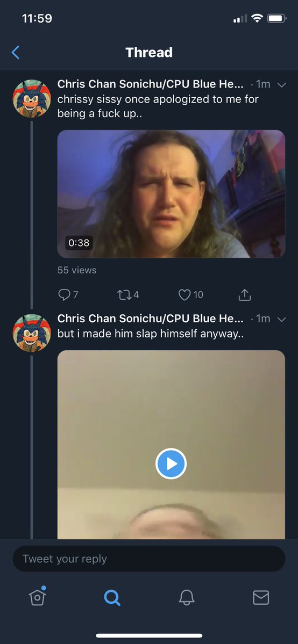The width and height of the screenshot is (298, 644).
Task: Play the second tweet's video
Action: coord(171,464)
